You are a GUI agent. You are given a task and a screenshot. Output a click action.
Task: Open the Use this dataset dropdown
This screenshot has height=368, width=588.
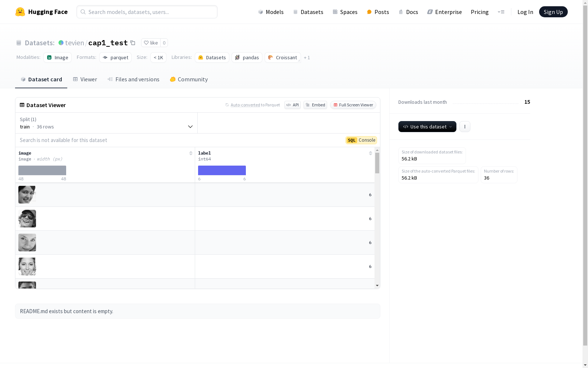click(x=427, y=127)
